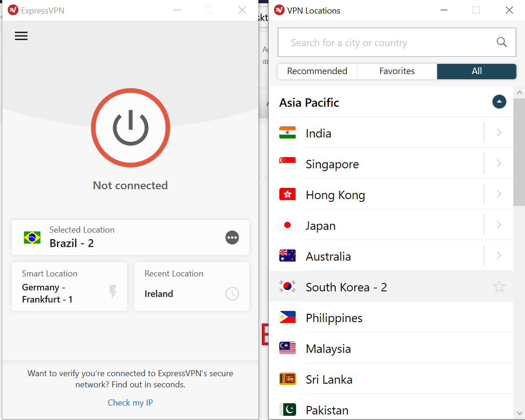Select Sri Lanka in the locations list
Image resolution: width=525 pixels, height=420 pixels.
click(x=391, y=379)
